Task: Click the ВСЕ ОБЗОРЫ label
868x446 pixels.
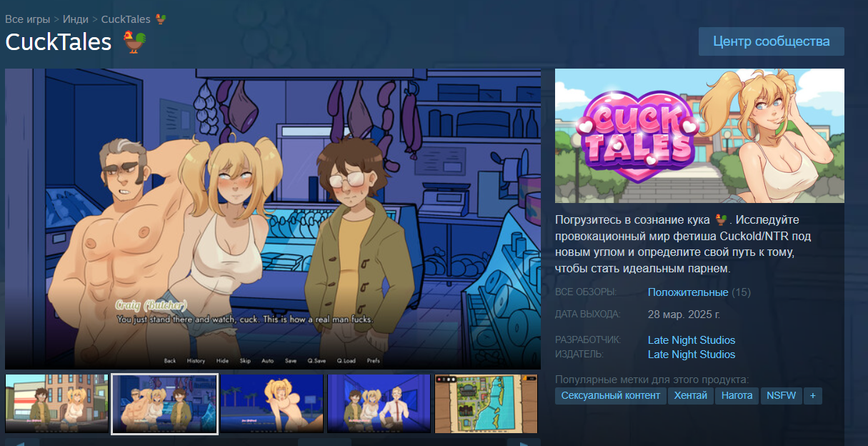Action: (586, 292)
